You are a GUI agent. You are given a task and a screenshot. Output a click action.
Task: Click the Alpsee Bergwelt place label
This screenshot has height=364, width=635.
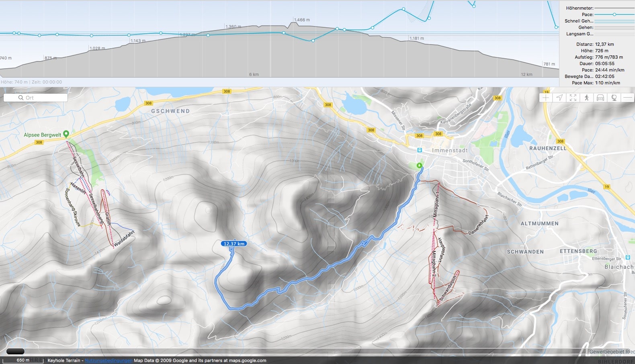pos(42,135)
